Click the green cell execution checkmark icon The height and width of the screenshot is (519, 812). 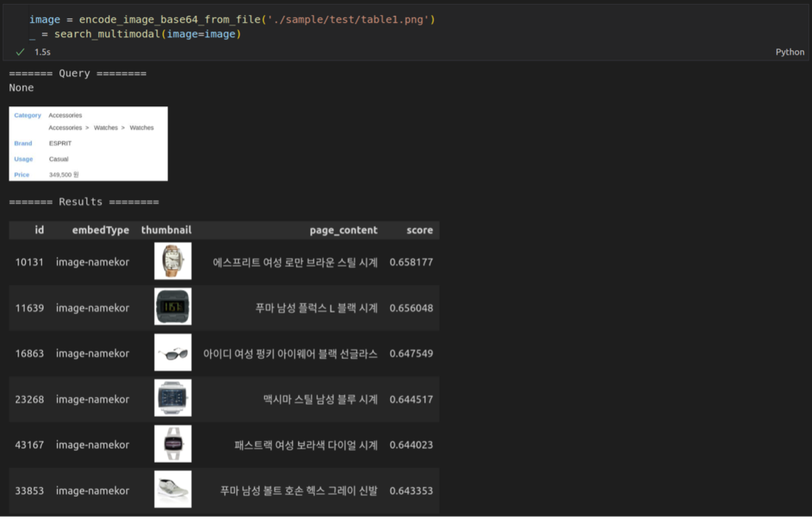click(20, 52)
